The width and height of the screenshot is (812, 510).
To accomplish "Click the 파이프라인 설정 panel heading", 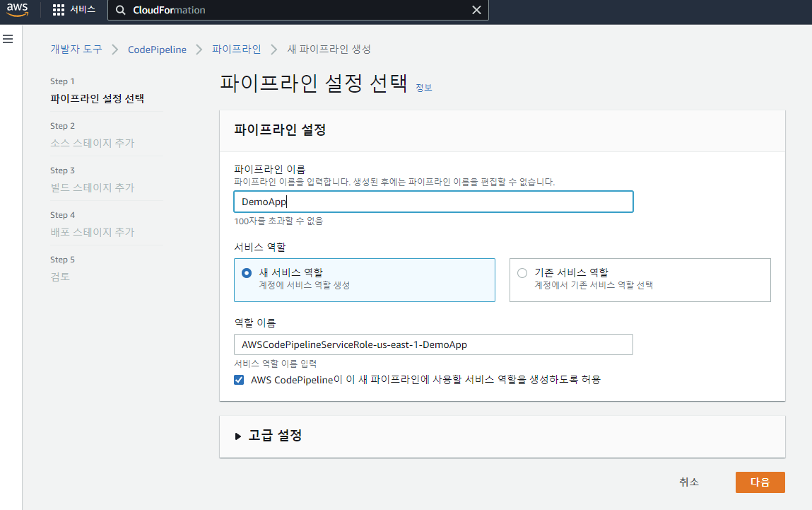I will [280, 129].
